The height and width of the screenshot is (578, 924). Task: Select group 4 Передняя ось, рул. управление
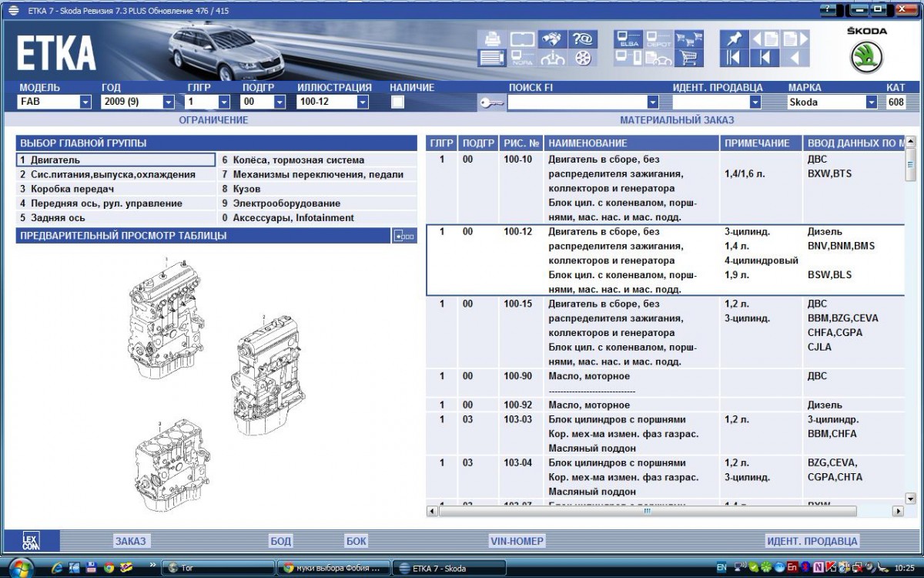coord(115,203)
